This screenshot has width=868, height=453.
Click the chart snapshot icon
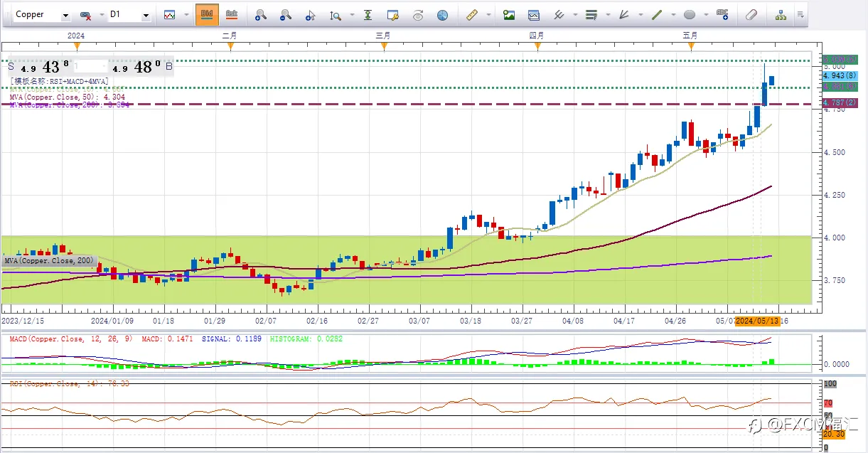pos(533,15)
